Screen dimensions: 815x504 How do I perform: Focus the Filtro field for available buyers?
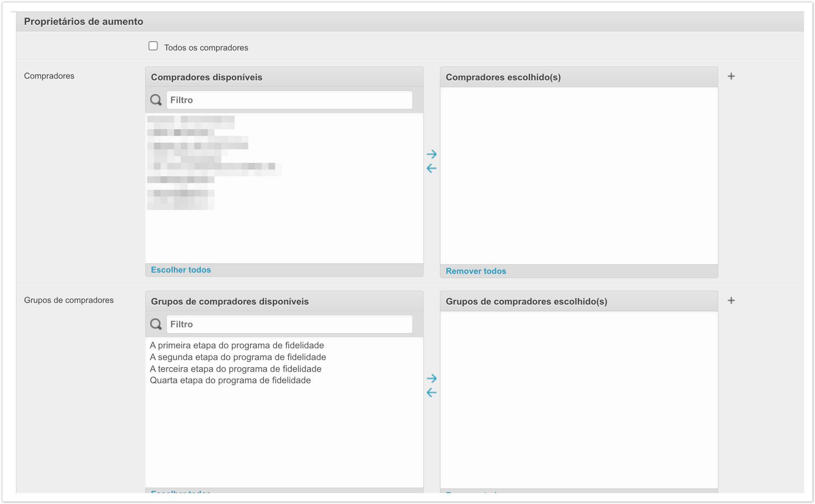[x=289, y=100]
